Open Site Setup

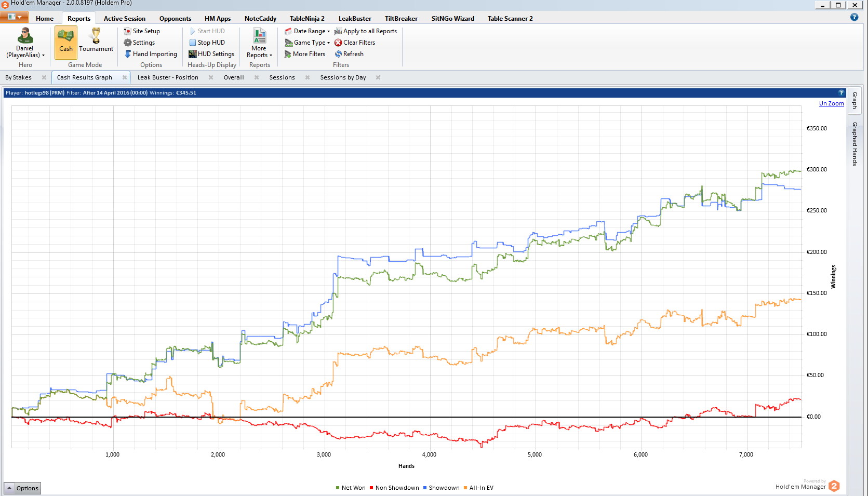click(141, 31)
